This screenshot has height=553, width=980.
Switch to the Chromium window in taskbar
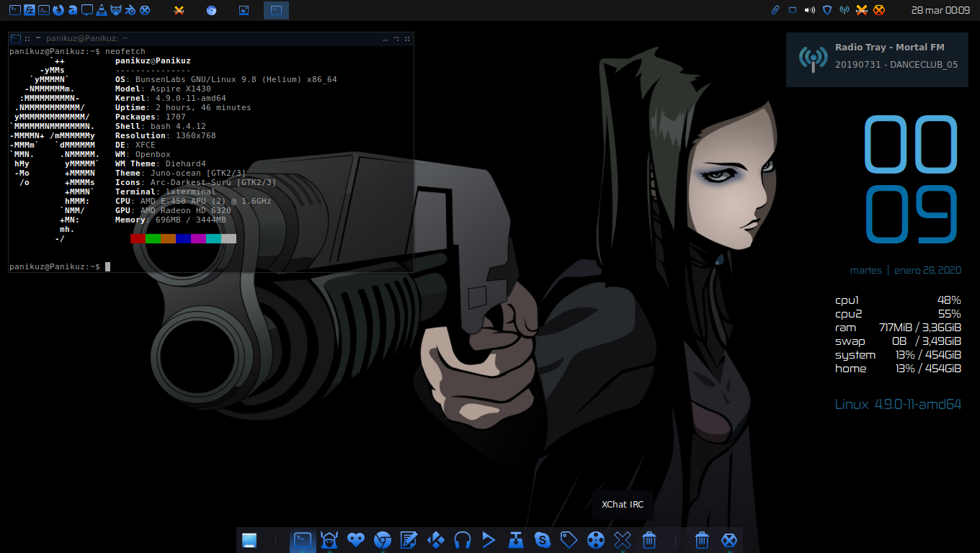pos(211,10)
